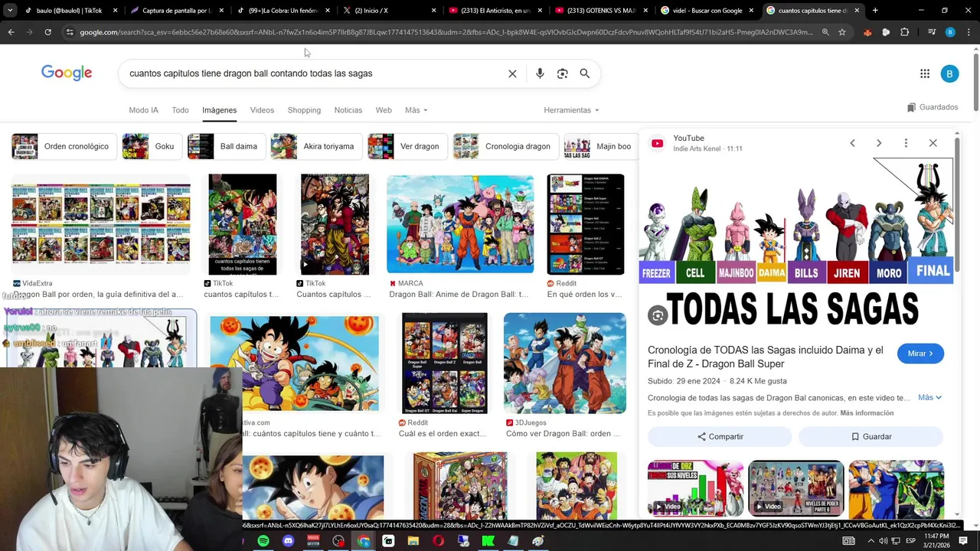The width and height of the screenshot is (980, 551).
Task: Click the Guardar save button
Action: pos(871,436)
